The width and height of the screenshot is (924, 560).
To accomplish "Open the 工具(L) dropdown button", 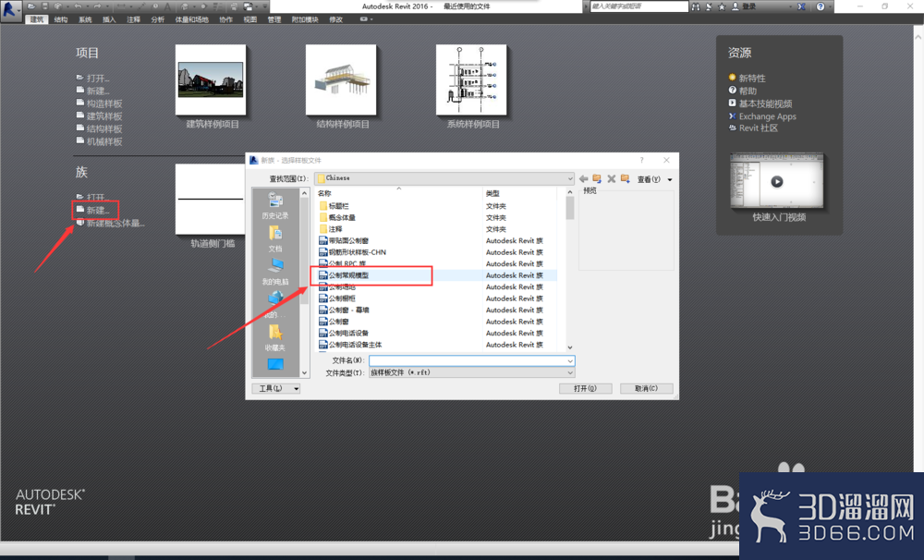I will (x=275, y=388).
